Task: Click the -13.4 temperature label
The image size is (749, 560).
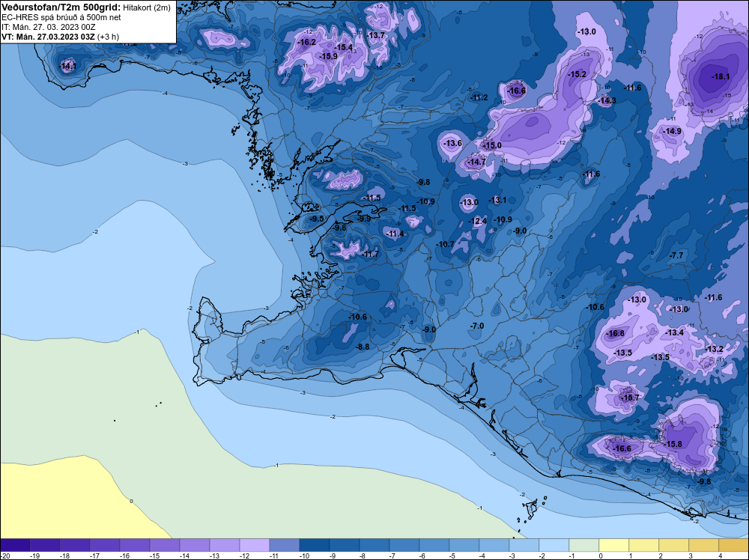Action: coord(675,332)
